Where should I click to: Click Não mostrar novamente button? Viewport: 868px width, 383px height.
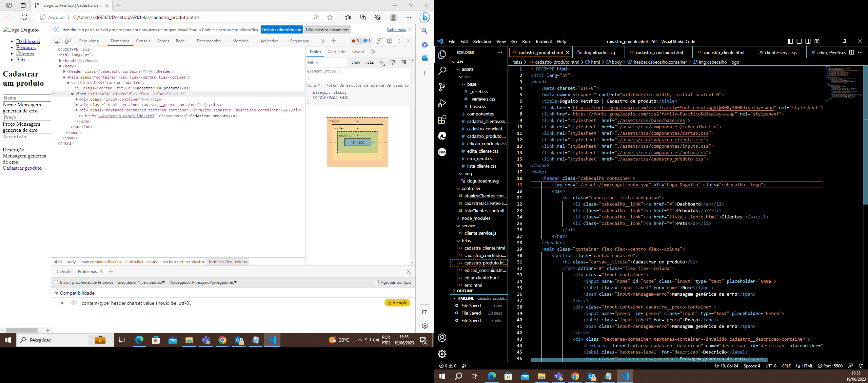(x=327, y=30)
